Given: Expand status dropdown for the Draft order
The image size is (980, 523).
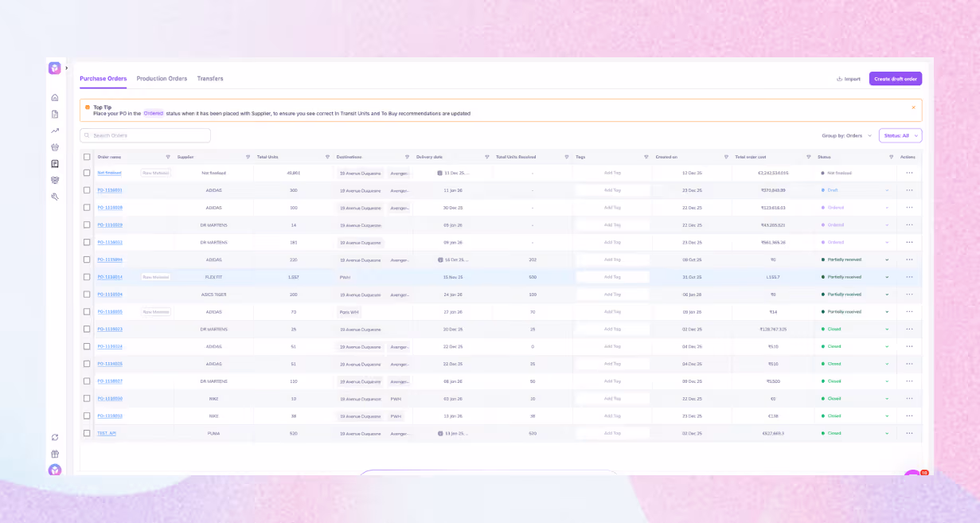Looking at the screenshot, I should click(x=887, y=190).
